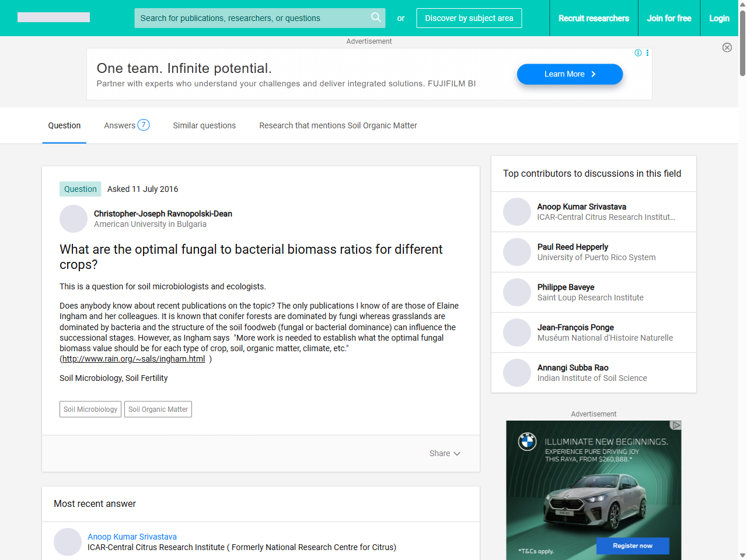Select Join for free
The width and height of the screenshot is (747, 560).
tap(669, 18)
